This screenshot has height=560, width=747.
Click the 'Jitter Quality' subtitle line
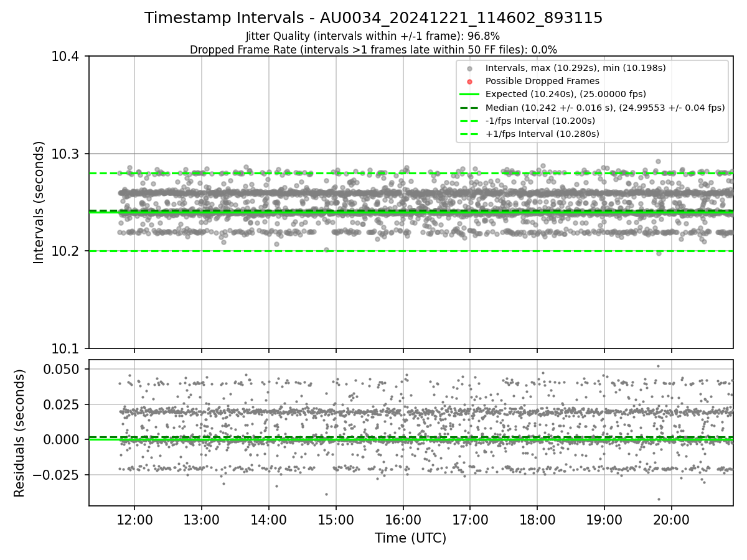(373, 36)
